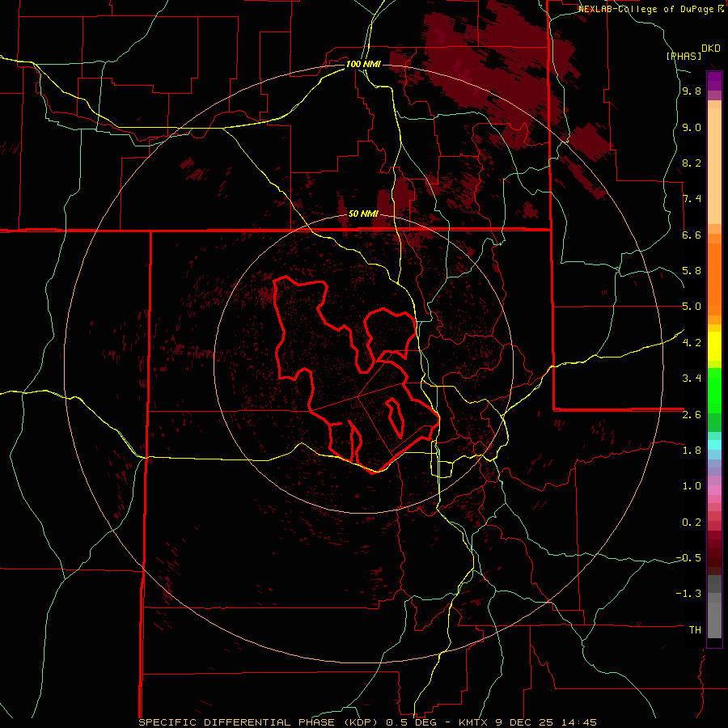Click the "NEXLAB-College of DuPage" credit text
This screenshot has width=728, height=728.
647,9
